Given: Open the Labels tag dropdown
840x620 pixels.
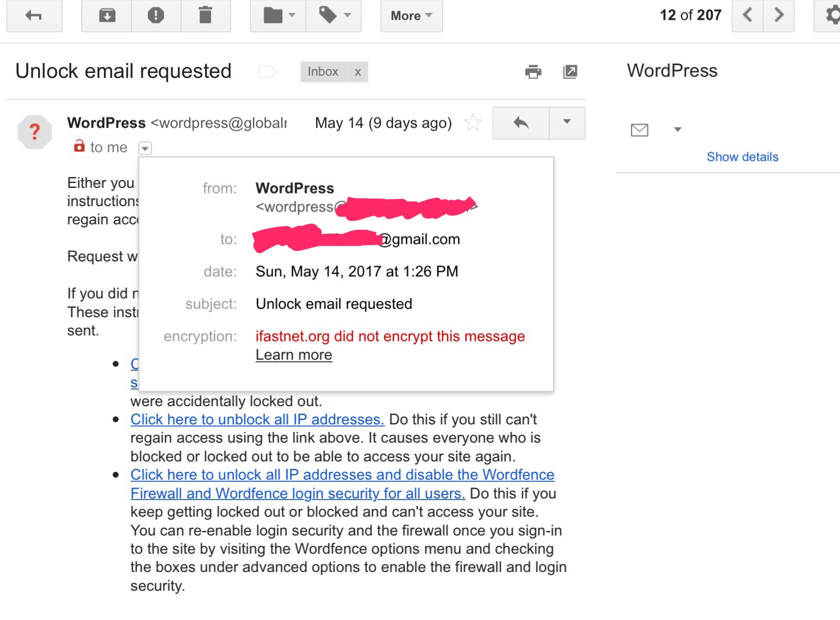Looking at the screenshot, I should (x=334, y=15).
